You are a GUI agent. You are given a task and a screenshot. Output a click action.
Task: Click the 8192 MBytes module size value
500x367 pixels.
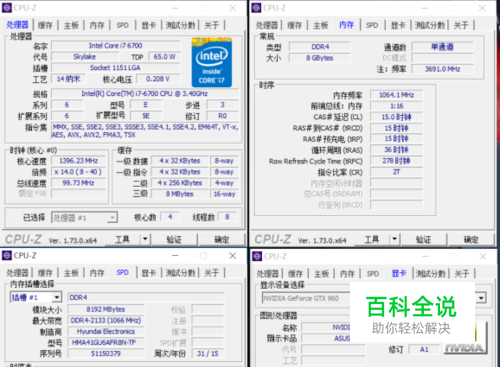coord(106,309)
